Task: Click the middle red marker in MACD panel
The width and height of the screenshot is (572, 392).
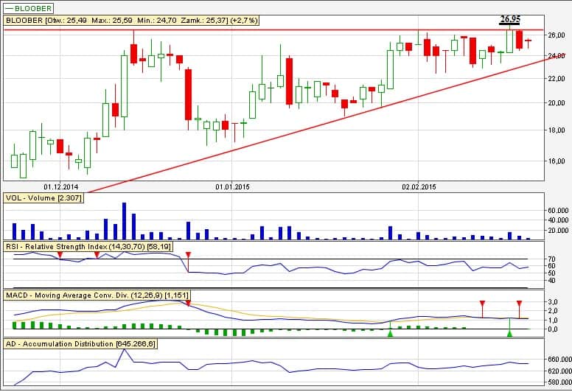Action: 482,304
